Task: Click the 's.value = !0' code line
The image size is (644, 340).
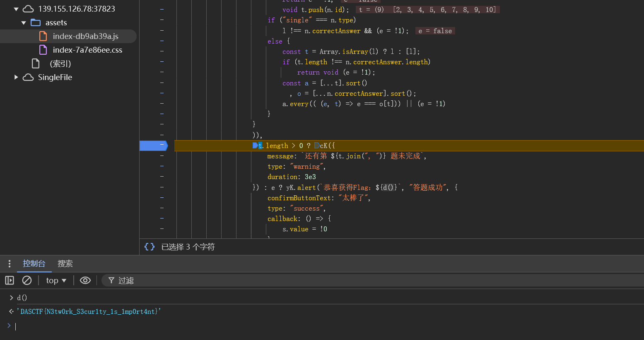Action: pos(305,229)
